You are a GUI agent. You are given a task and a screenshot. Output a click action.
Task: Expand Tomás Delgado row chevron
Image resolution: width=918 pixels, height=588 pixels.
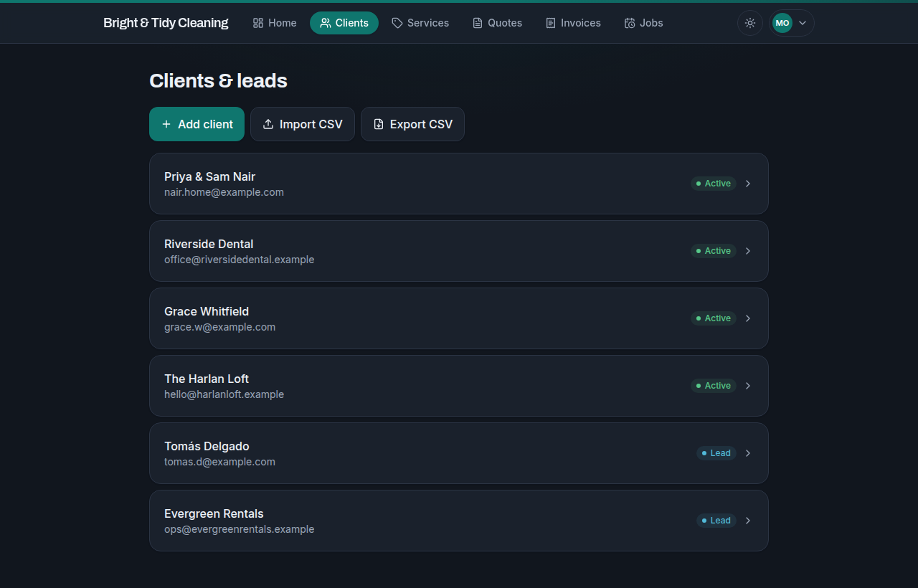pyautogui.click(x=748, y=453)
